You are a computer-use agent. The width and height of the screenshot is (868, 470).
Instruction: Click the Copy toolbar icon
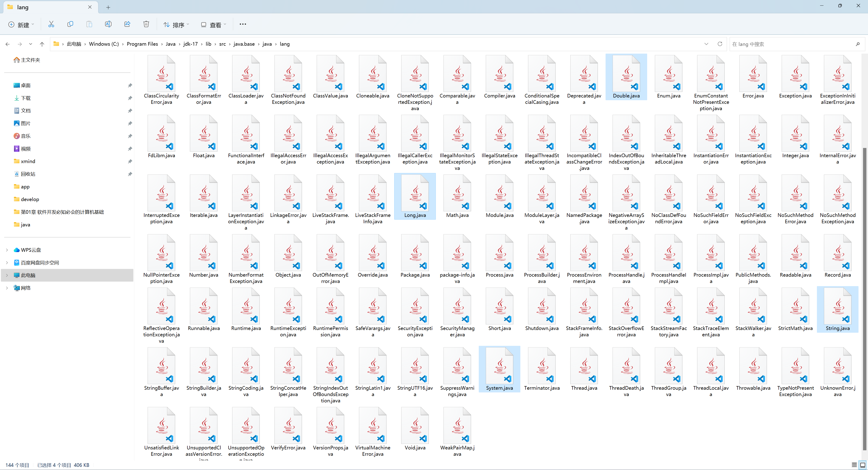[70, 24]
